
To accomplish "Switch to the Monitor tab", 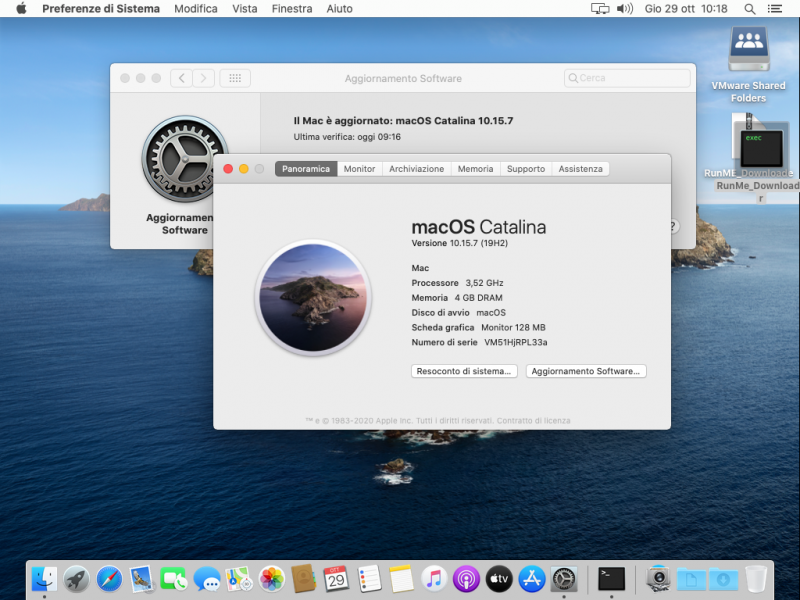I will point(360,169).
